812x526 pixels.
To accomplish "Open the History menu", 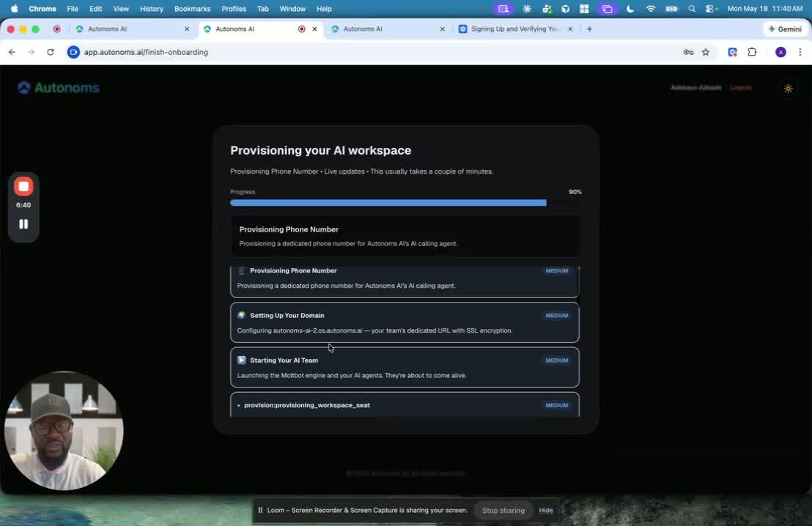I will (151, 9).
